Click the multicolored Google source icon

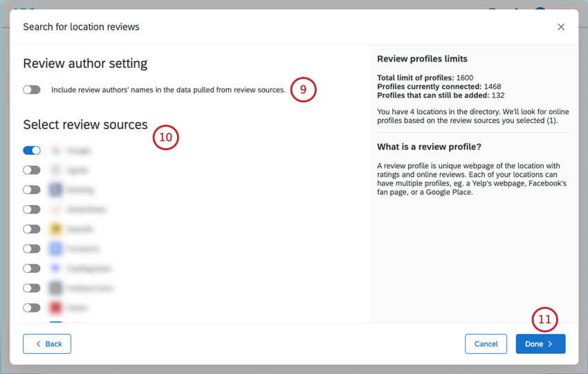coord(55,150)
